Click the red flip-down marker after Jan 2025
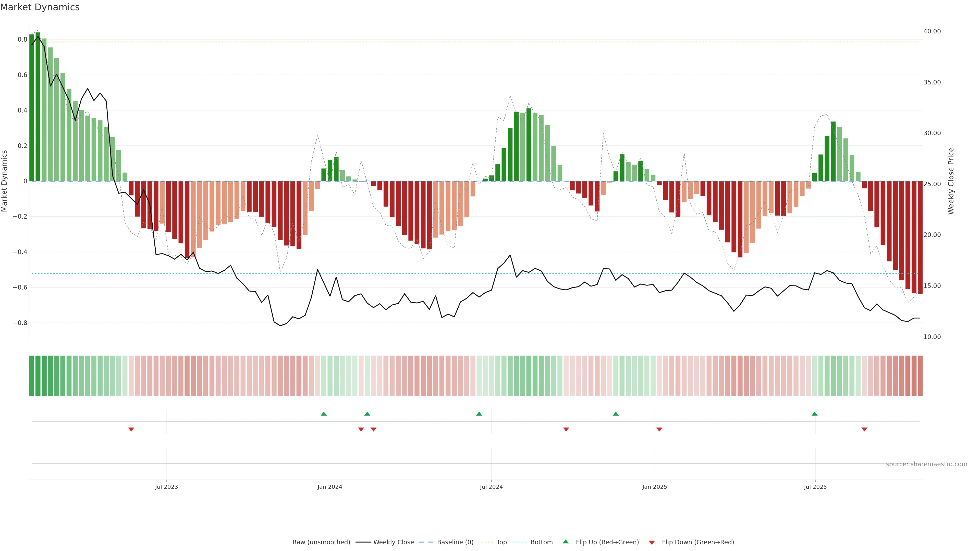The height and width of the screenshot is (551, 980). point(659,429)
